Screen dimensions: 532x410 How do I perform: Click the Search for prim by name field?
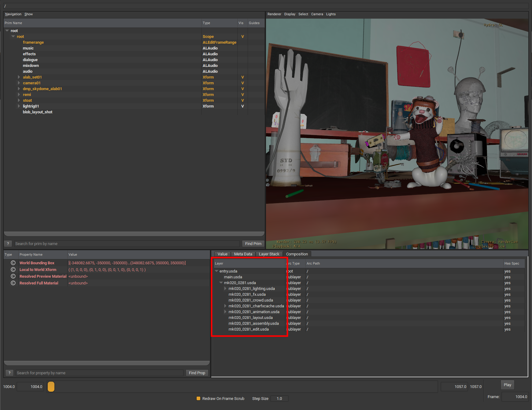pyautogui.click(x=127, y=243)
